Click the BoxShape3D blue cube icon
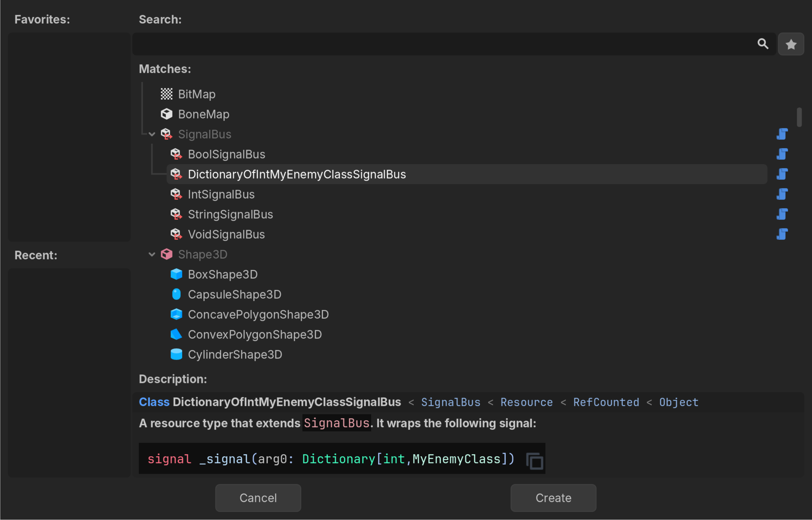The height and width of the screenshot is (520, 812). coord(176,274)
